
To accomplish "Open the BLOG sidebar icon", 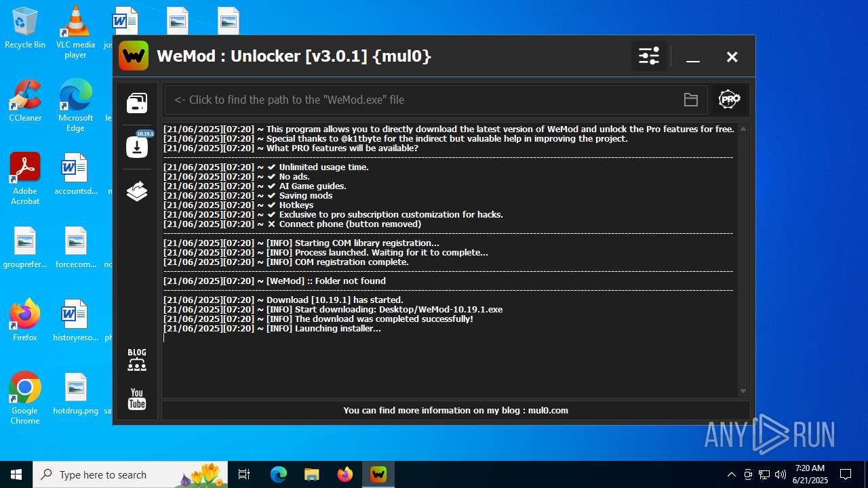I will [x=137, y=360].
